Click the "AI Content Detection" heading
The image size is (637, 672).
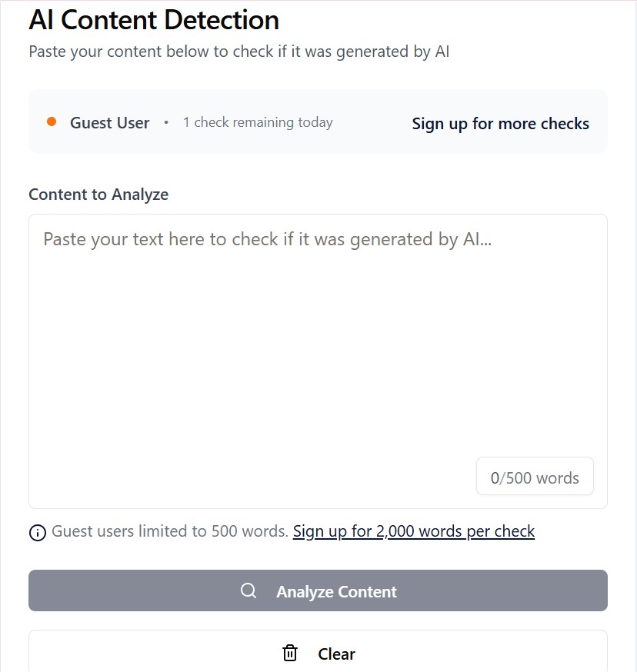click(154, 20)
